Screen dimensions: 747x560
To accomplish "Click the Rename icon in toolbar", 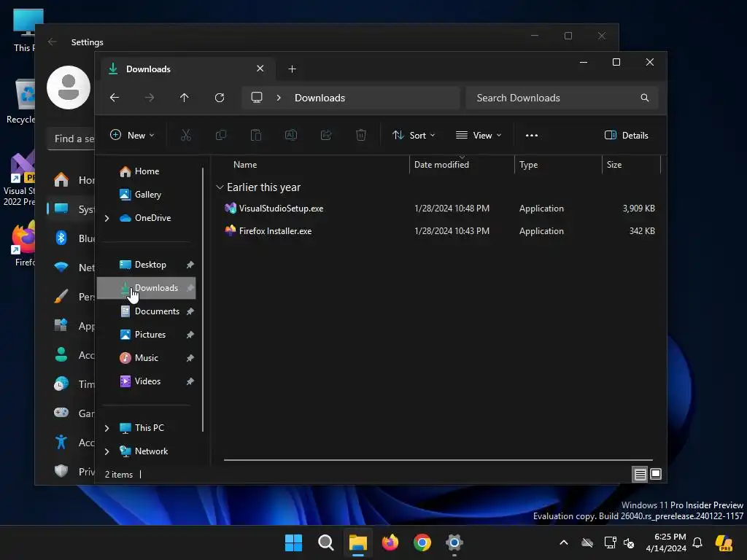I will pos(291,135).
